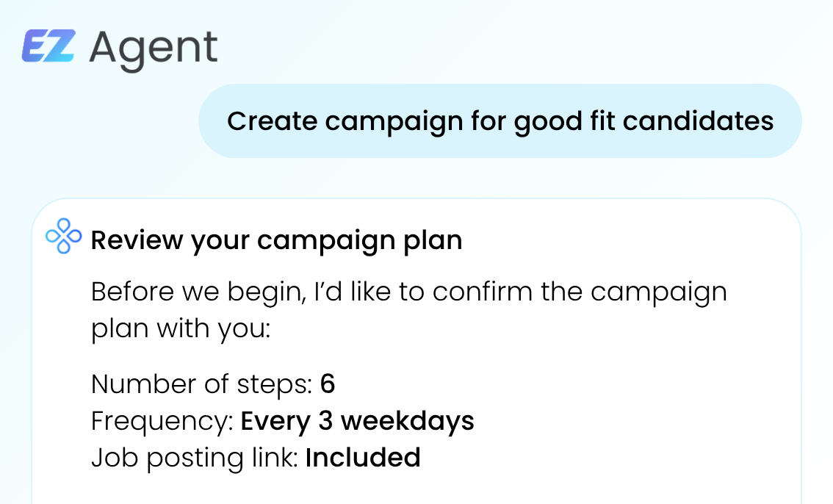Click the EZ logo icon

point(48,46)
